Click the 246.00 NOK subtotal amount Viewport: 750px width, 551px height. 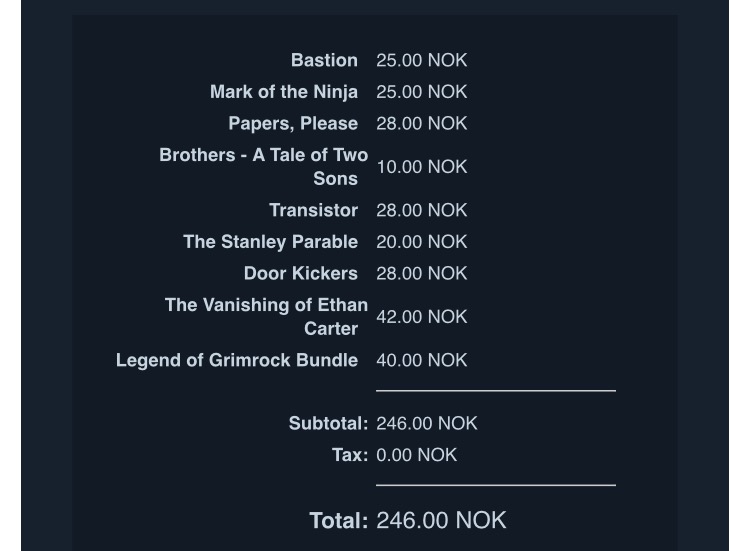(427, 423)
